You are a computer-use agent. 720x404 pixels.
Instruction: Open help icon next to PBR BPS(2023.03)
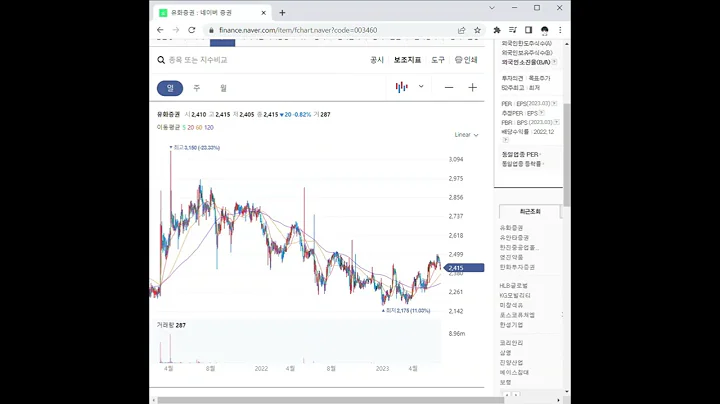click(557, 123)
